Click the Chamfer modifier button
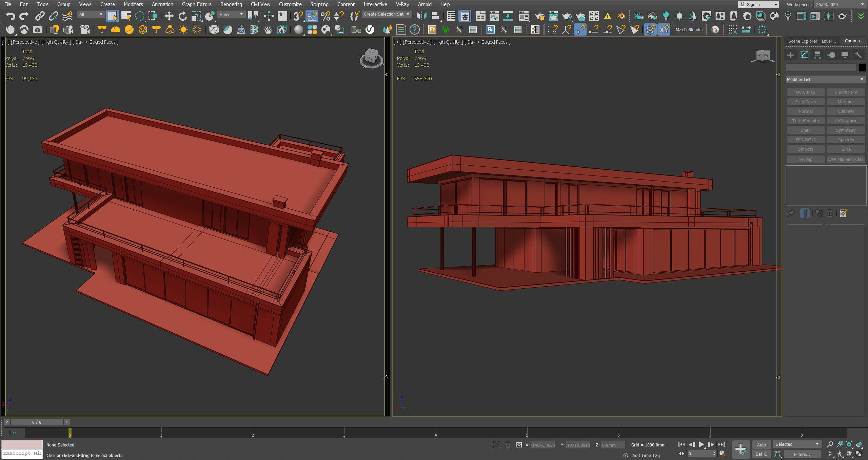Viewport: 868px width, 460px height. tap(846, 111)
